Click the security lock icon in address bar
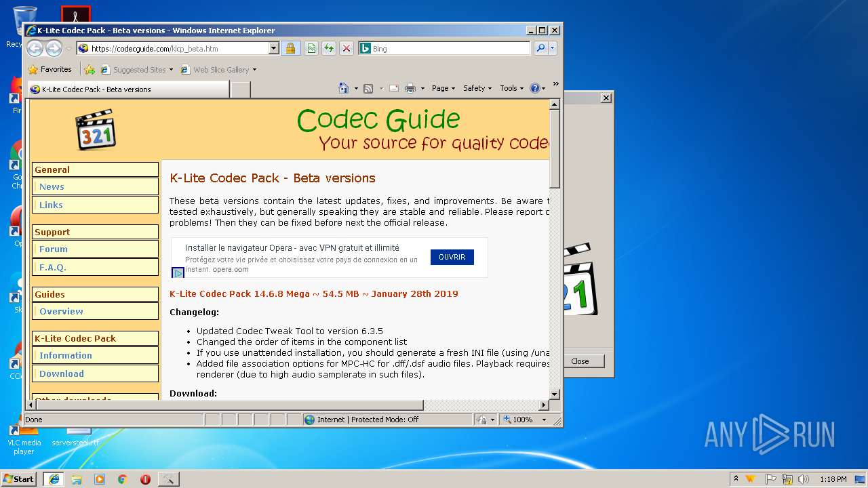Screen dimensions: 868x488 click(x=290, y=48)
